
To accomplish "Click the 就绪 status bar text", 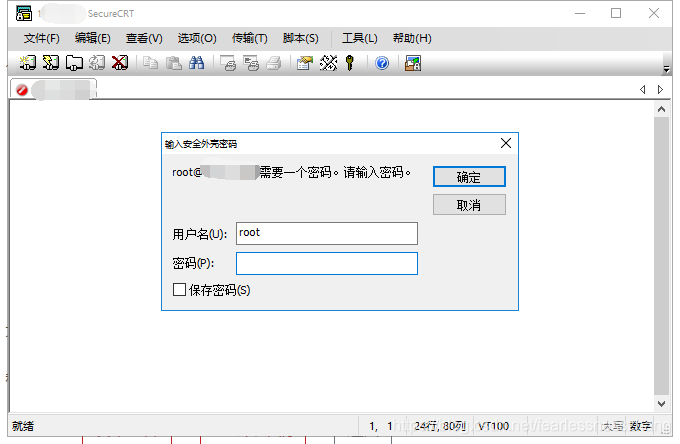I will [x=23, y=426].
